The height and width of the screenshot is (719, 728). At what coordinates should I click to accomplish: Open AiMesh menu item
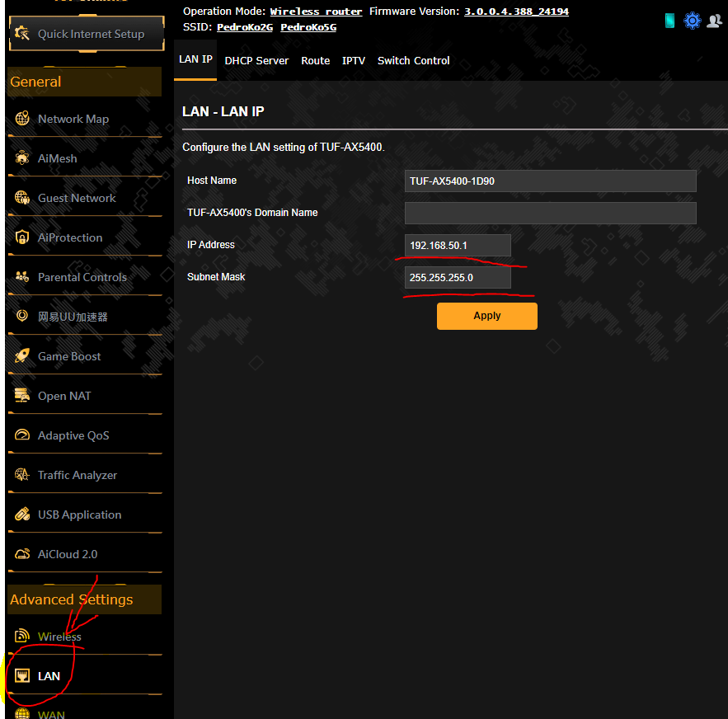[85, 158]
